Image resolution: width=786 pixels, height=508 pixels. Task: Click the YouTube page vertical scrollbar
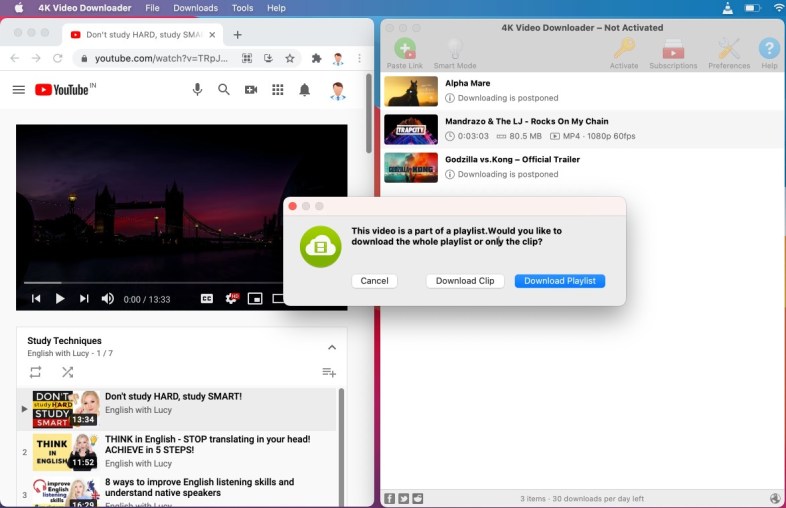(x=369, y=113)
